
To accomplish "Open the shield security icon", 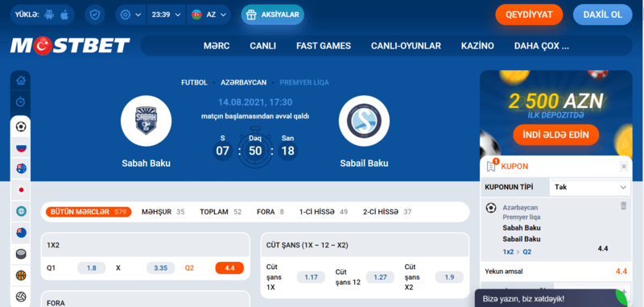I will click(95, 15).
